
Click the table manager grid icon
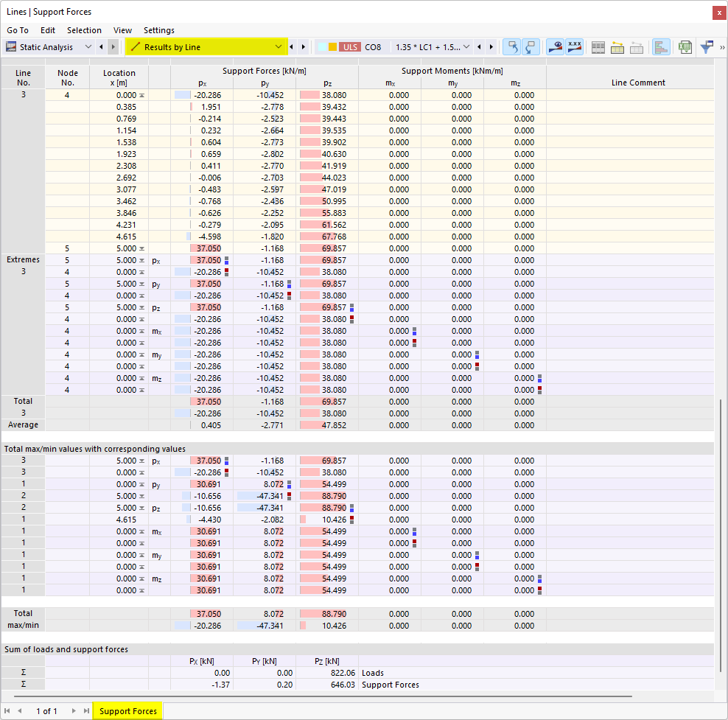[x=598, y=46]
